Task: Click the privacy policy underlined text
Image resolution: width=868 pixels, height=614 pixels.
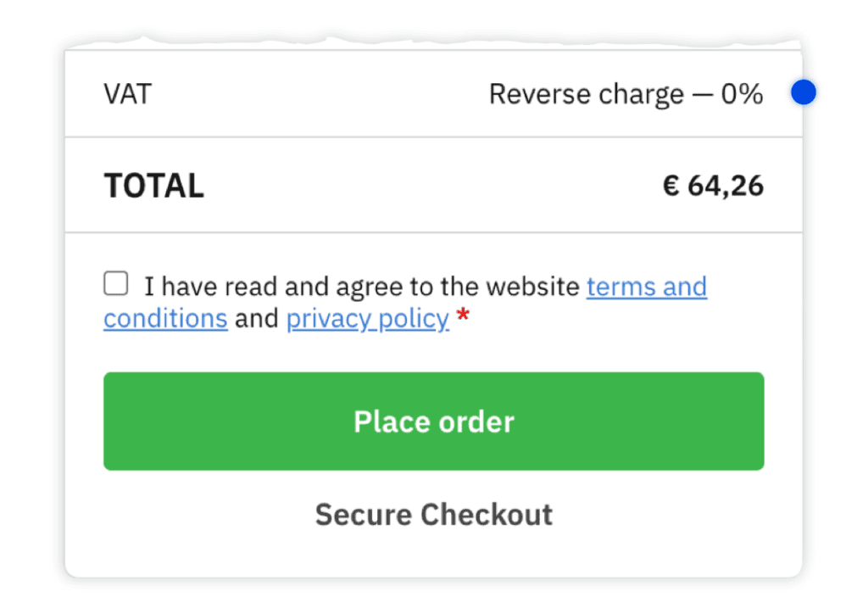Action: (367, 318)
